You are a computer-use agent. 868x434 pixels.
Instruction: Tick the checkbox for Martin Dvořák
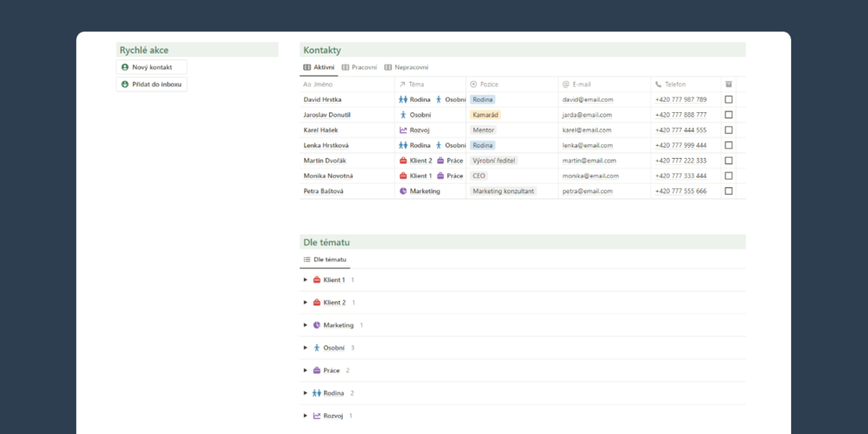tap(728, 160)
